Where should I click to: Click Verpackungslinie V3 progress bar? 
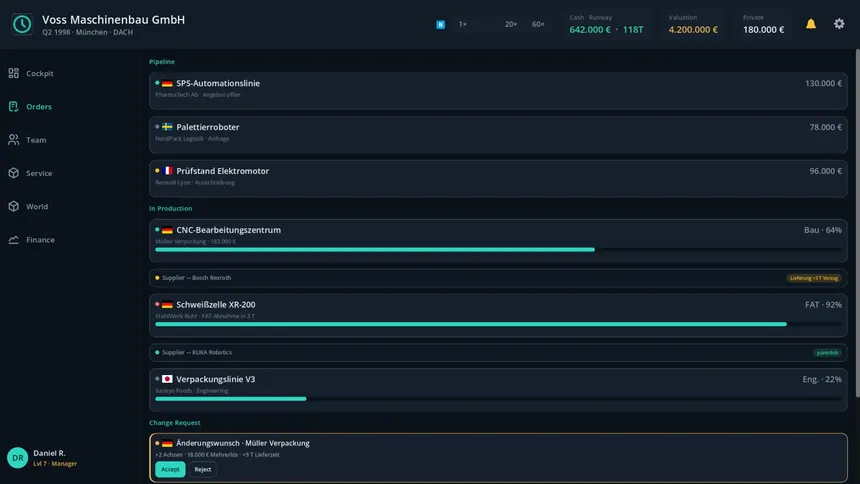(x=498, y=399)
